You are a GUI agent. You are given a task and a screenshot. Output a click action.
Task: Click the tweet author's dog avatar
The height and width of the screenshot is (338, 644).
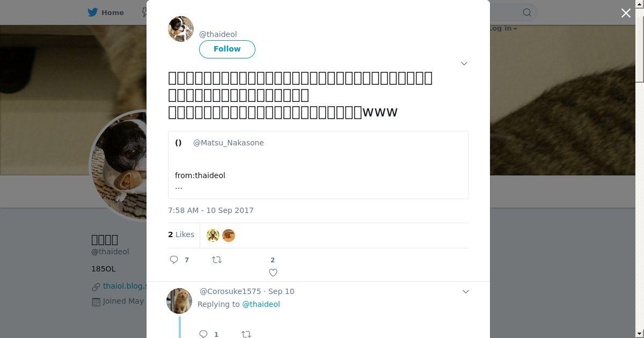(x=181, y=29)
